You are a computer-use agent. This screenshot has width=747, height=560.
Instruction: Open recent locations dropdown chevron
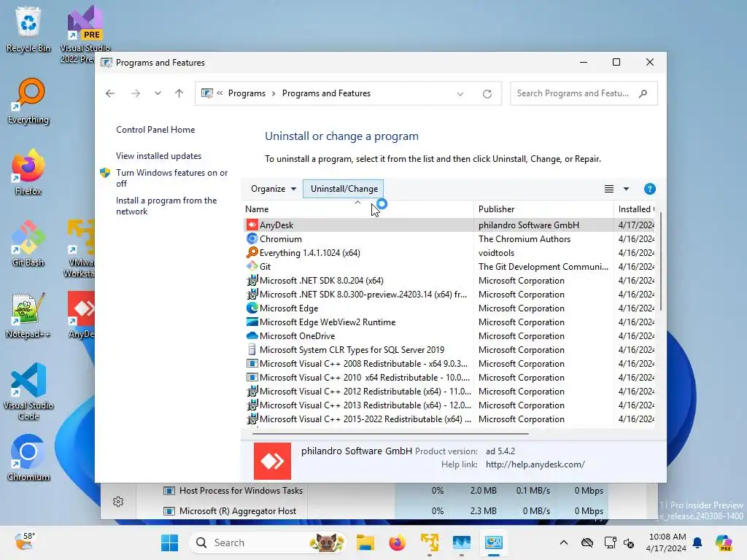click(x=158, y=93)
